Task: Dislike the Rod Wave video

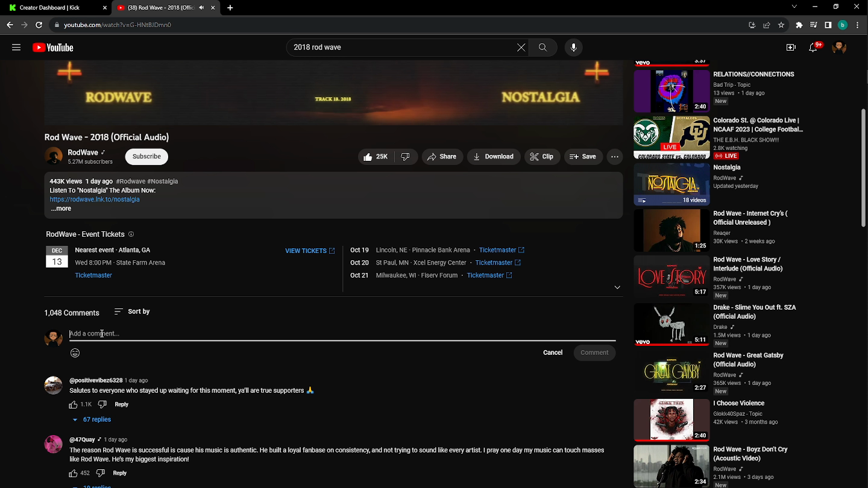Action: coord(405,157)
